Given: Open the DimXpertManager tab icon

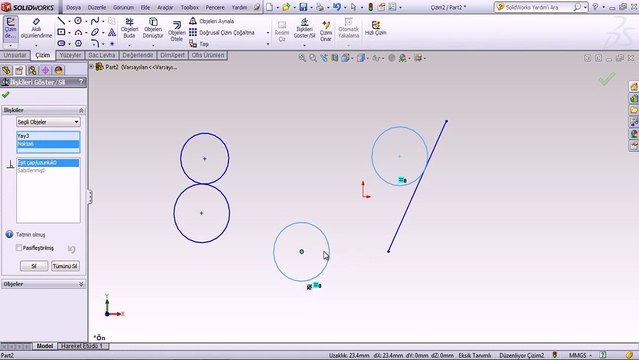Looking at the screenshot, I should [45, 70].
